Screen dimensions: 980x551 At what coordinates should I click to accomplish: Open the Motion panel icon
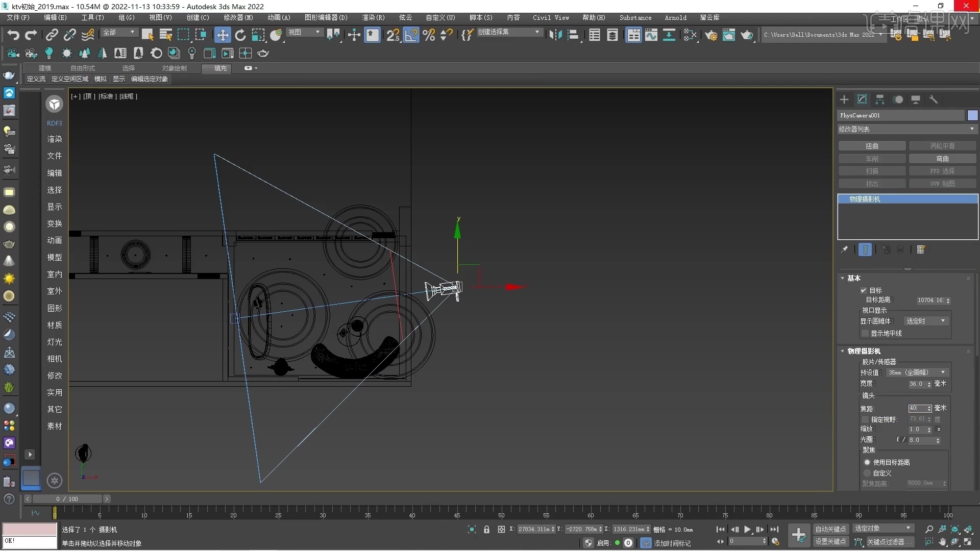pyautogui.click(x=898, y=99)
